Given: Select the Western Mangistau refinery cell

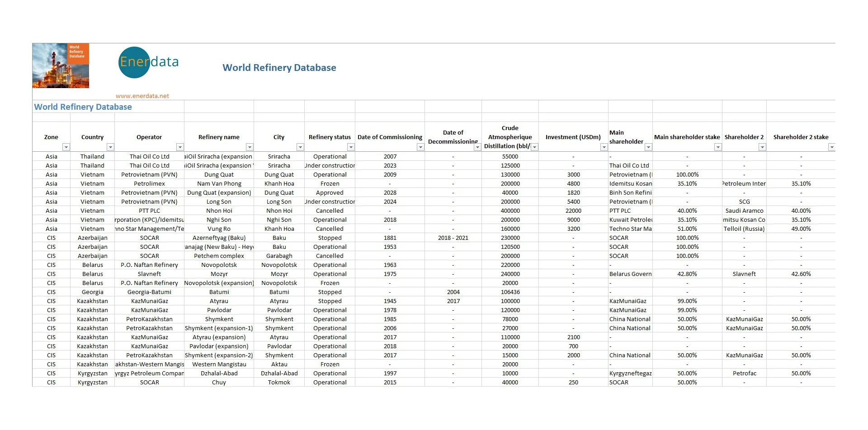Looking at the screenshot, I should [219, 364].
